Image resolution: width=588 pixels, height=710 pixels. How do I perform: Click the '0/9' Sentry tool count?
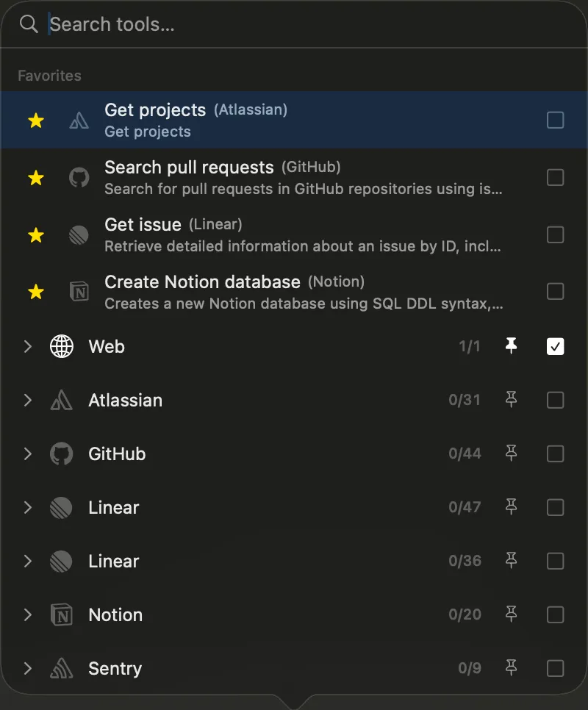tap(470, 668)
